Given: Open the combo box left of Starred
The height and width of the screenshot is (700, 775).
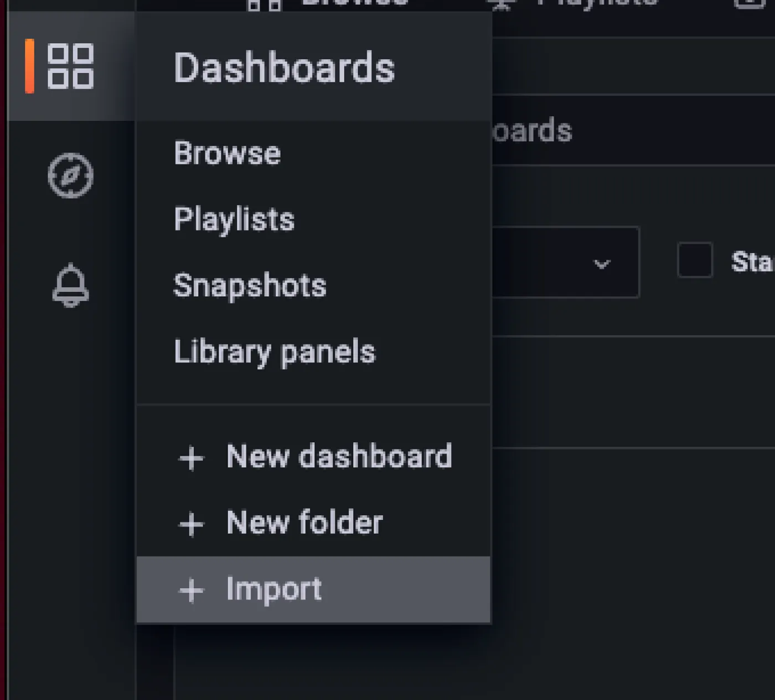Looking at the screenshot, I should (565, 262).
